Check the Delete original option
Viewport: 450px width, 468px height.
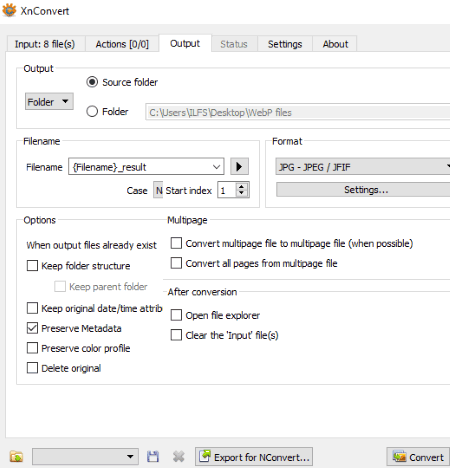pyautogui.click(x=32, y=368)
